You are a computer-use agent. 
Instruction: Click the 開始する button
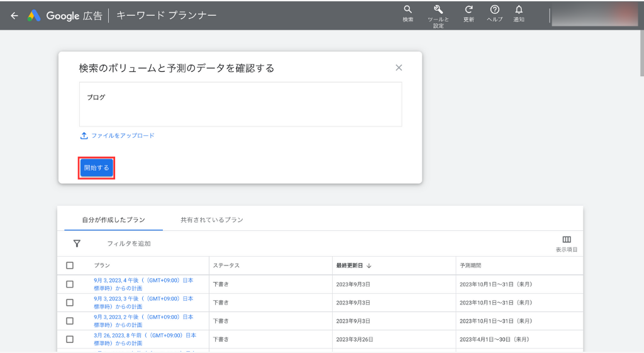click(96, 168)
